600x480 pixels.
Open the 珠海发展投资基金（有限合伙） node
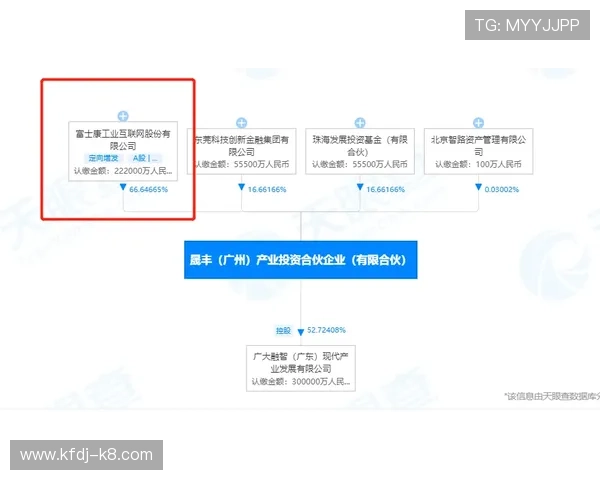coord(360,151)
